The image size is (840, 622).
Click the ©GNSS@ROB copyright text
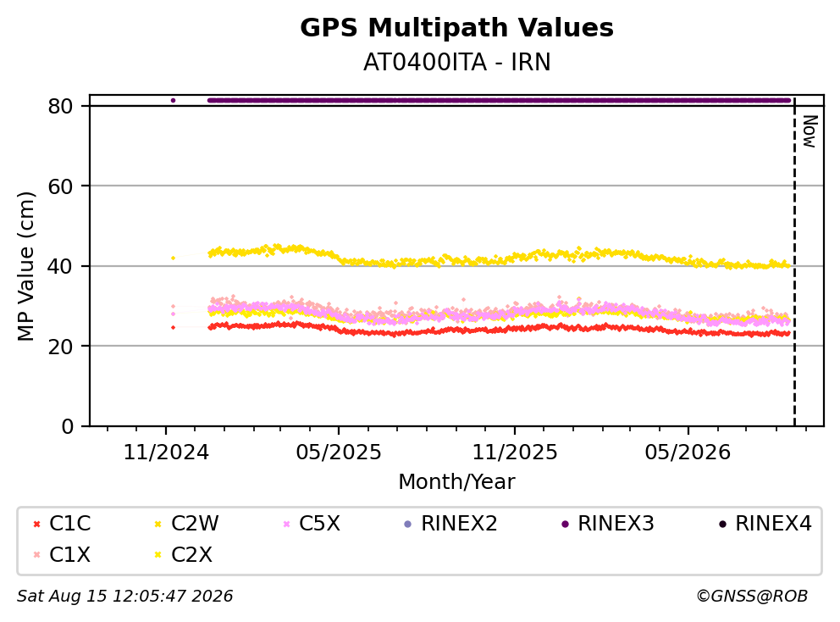tap(752, 597)
